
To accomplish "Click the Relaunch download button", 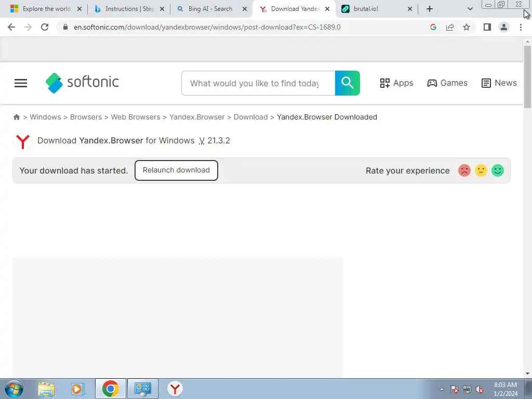I will pos(176,170).
